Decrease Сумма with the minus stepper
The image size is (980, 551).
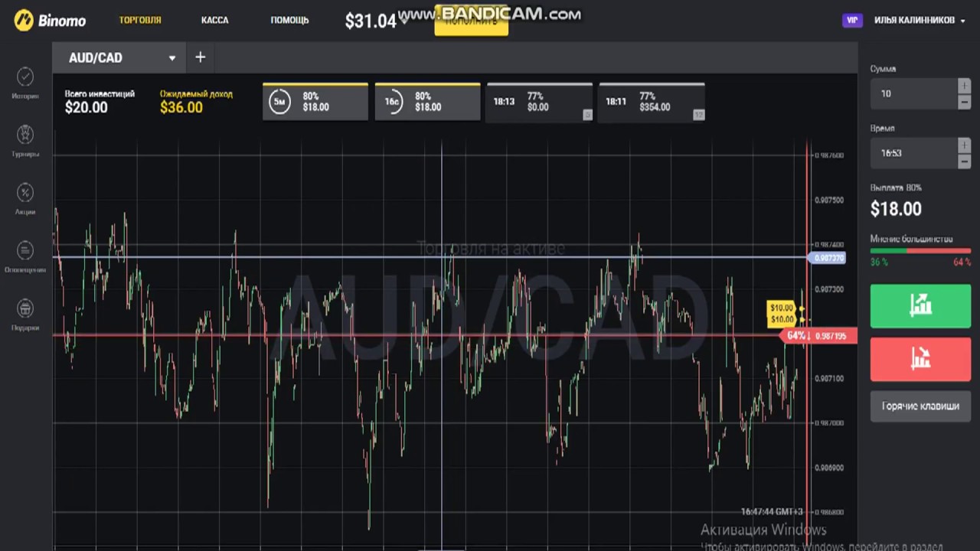pyautogui.click(x=964, y=101)
